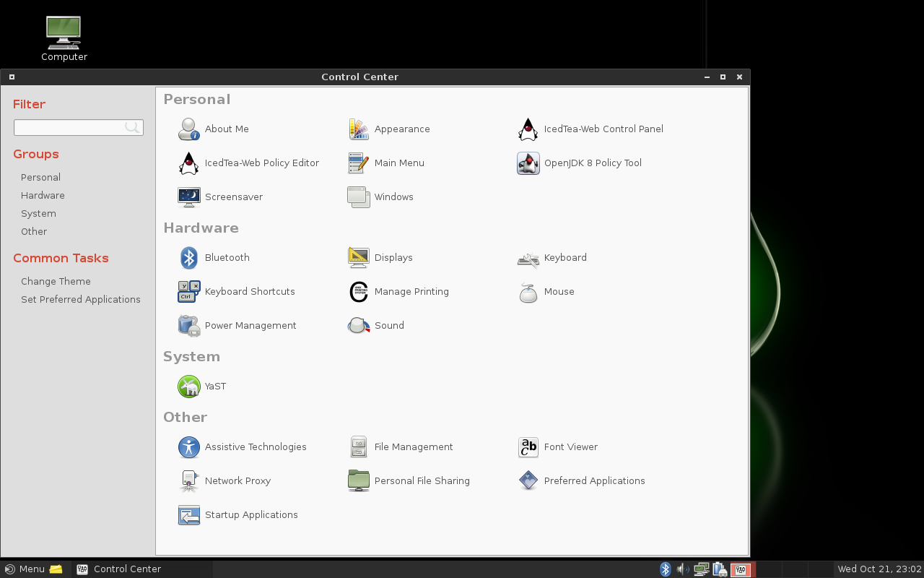924x578 pixels.
Task: Open Manage Printing settings
Action: pyautogui.click(x=359, y=292)
